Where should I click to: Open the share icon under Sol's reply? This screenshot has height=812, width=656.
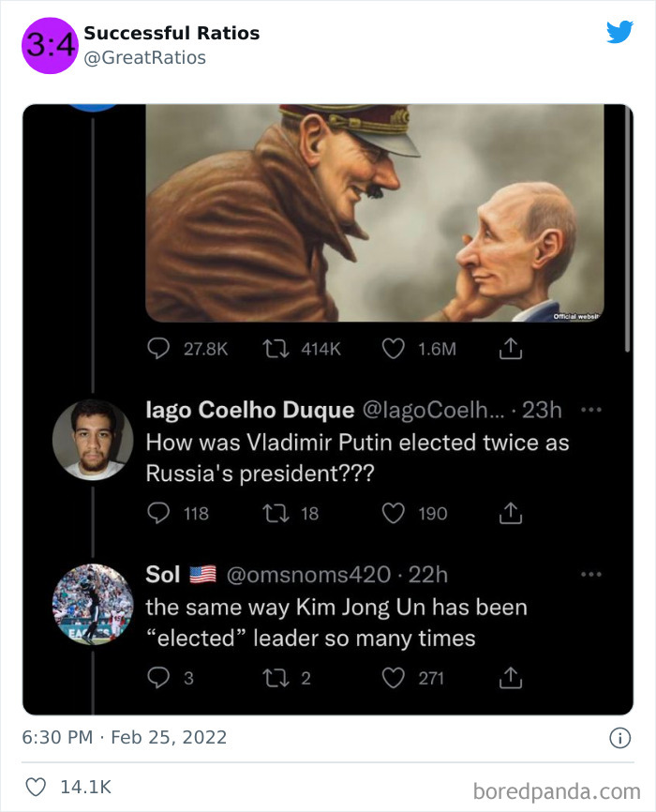click(x=511, y=677)
